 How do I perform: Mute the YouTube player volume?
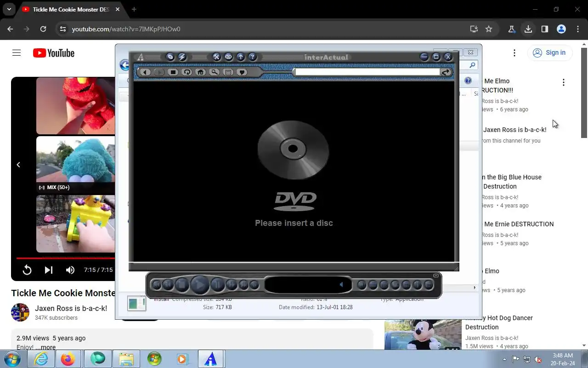70,270
